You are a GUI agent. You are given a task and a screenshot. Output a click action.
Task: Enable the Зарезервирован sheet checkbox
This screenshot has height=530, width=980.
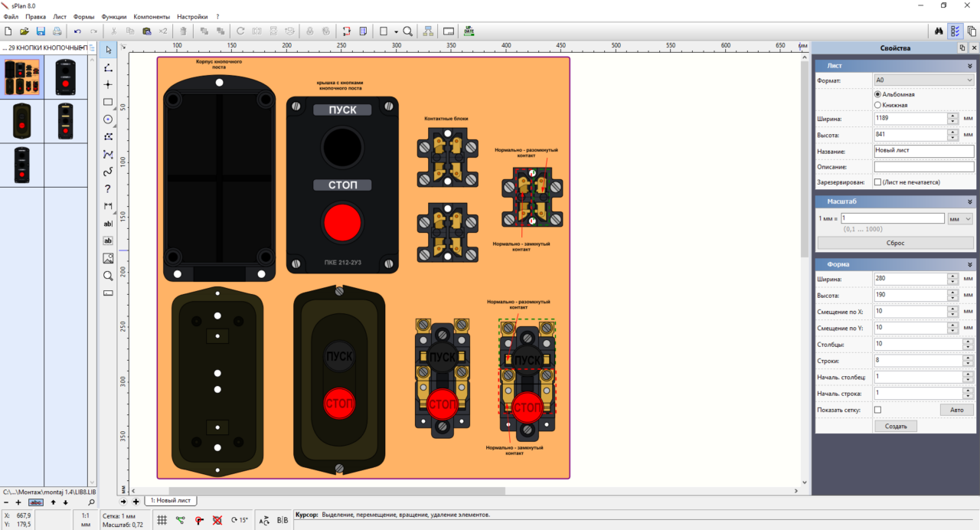pos(877,182)
